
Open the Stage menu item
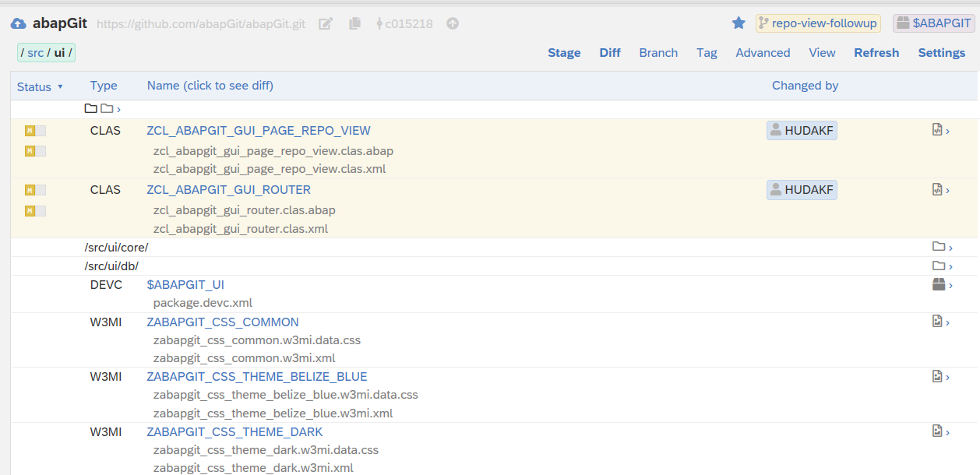564,53
